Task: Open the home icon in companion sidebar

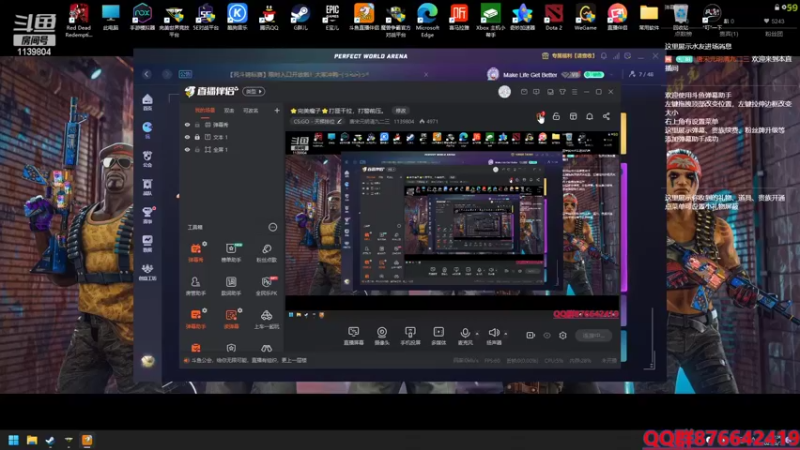Action: (147, 102)
